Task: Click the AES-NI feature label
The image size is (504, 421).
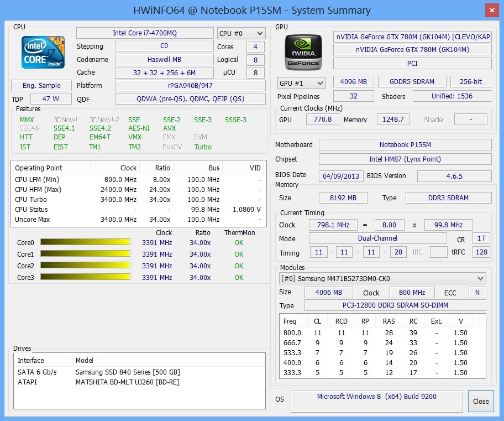Action: tap(139, 128)
